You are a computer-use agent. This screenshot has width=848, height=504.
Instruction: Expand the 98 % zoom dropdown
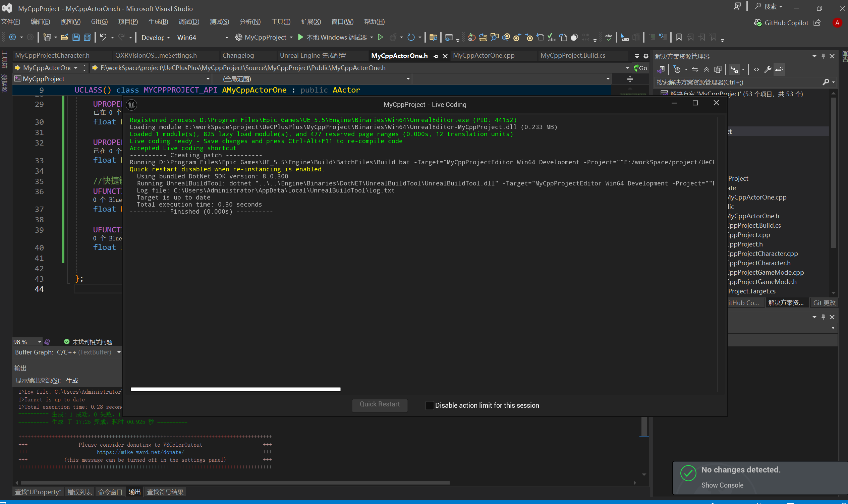40,342
